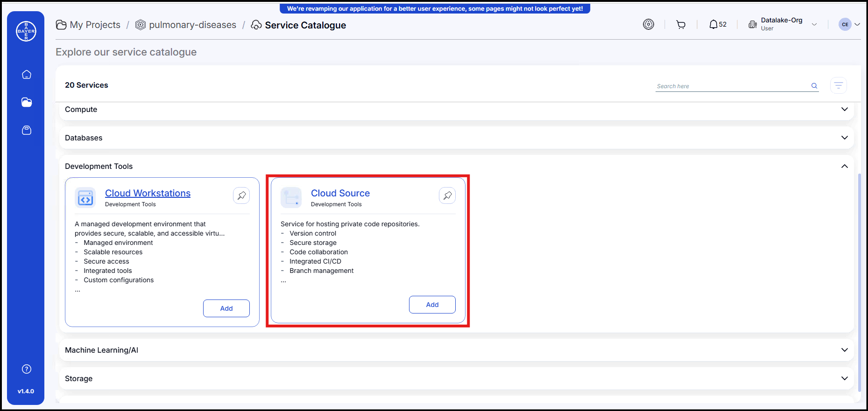Image resolution: width=868 pixels, height=411 pixels.
Task: Click the Service Catalogue cloud icon in breadcrumb
Action: [256, 25]
